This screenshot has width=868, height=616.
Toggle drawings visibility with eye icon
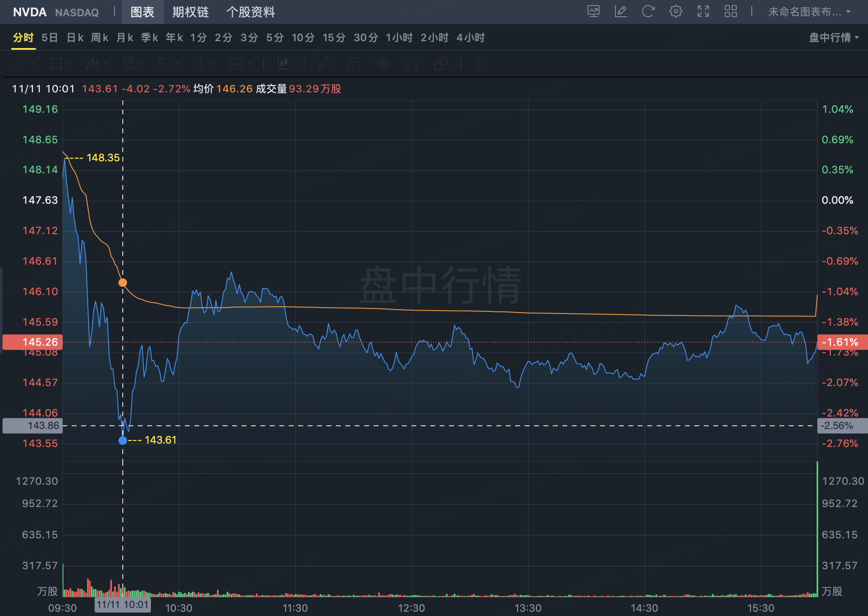click(x=382, y=64)
